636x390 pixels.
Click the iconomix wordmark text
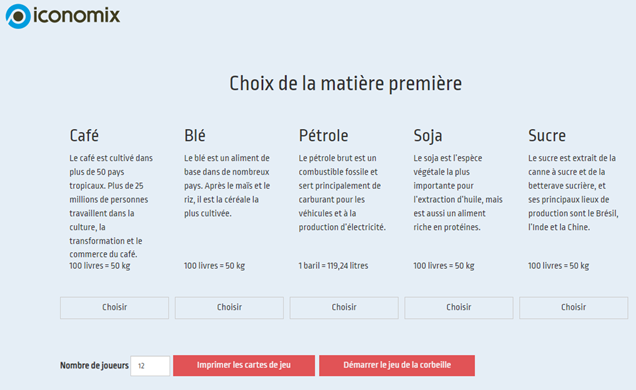(77, 15)
